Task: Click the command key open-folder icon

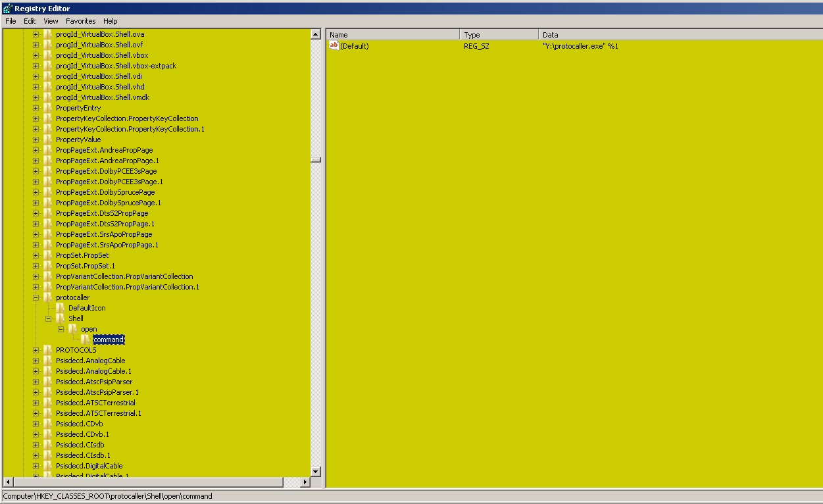Action: click(x=85, y=340)
